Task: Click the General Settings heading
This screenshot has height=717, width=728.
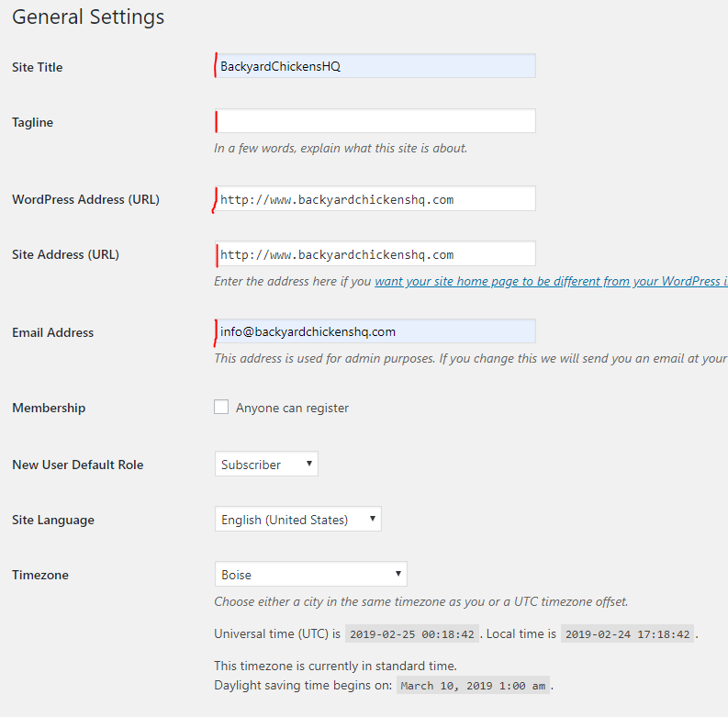Action: pos(88,17)
